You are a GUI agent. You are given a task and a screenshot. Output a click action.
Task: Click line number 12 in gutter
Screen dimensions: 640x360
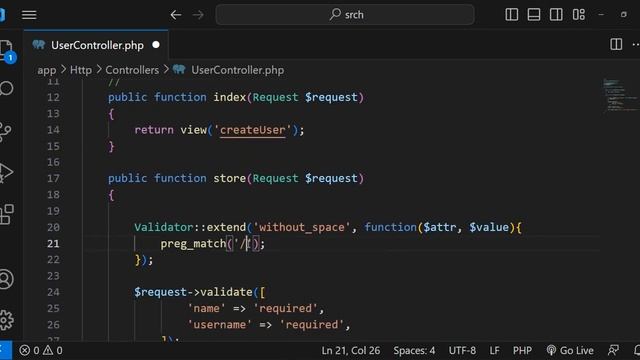click(x=53, y=98)
